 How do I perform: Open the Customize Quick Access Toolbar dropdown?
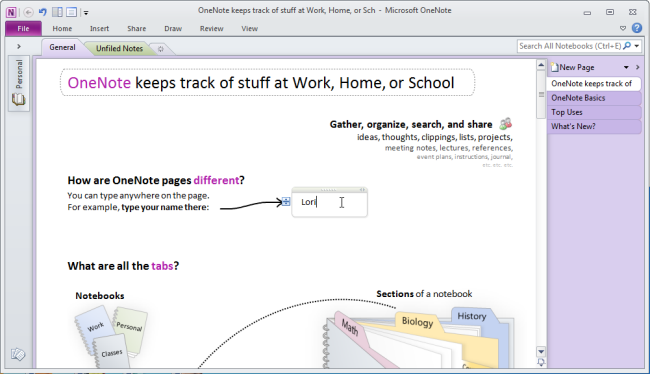pyautogui.click(x=86, y=12)
